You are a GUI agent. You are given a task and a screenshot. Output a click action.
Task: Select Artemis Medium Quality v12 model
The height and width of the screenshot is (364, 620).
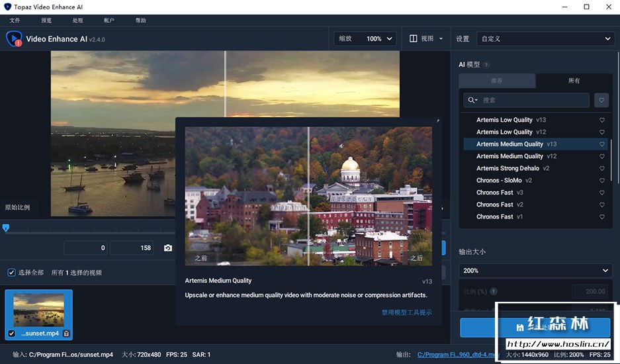pyautogui.click(x=535, y=156)
